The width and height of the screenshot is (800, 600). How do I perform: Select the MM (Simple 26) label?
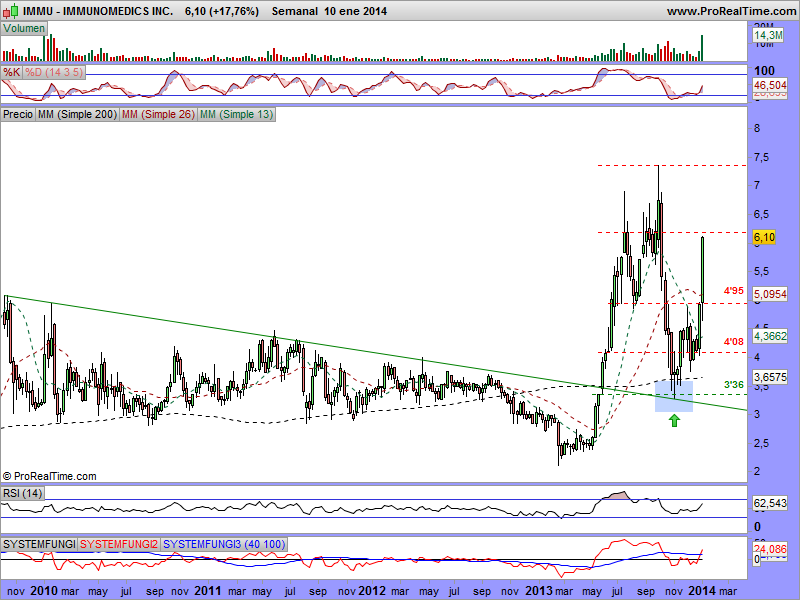tap(158, 114)
